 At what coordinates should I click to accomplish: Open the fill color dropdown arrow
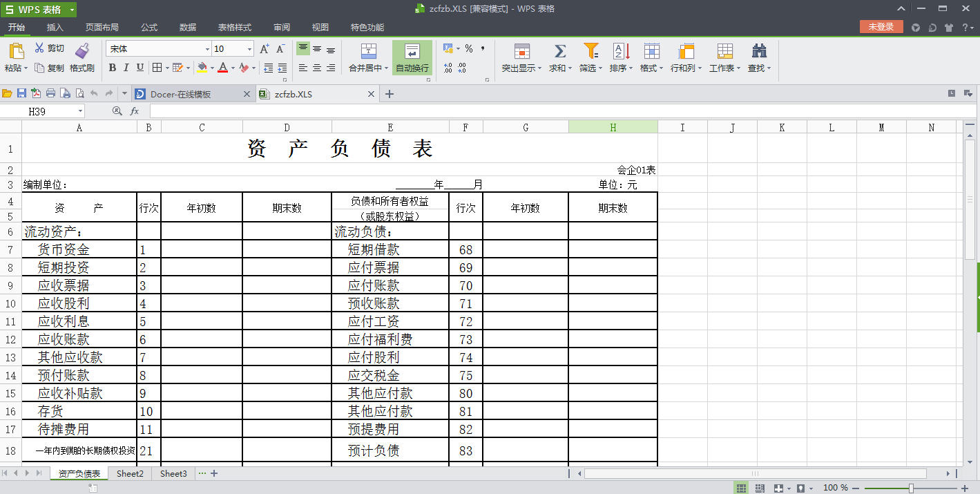click(212, 69)
